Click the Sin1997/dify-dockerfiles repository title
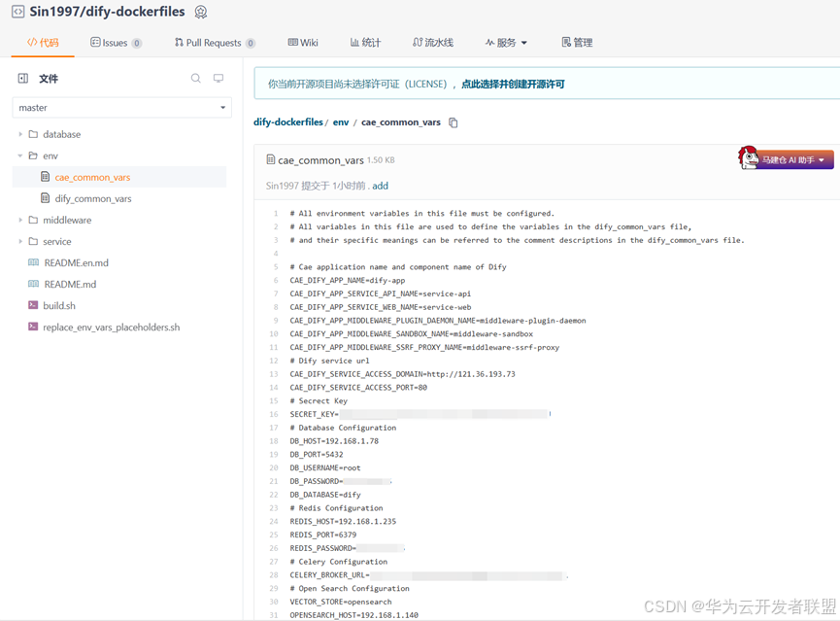The width and height of the screenshot is (840, 621). tap(107, 12)
